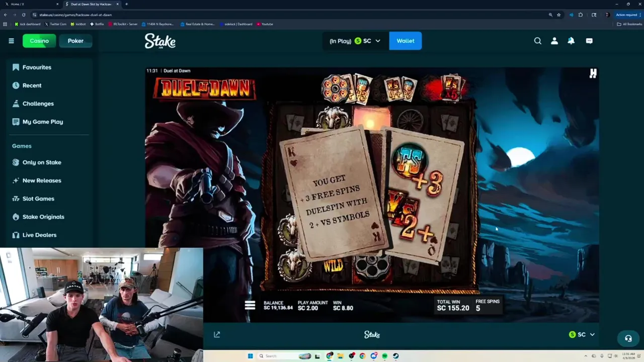
Task: Click the Duel at Dawn game logo
Action: [x=204, y=88]
